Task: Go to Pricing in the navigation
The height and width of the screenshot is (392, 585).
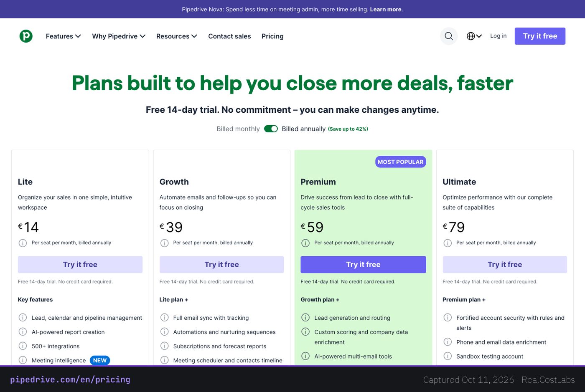Action: pos(272,36)
